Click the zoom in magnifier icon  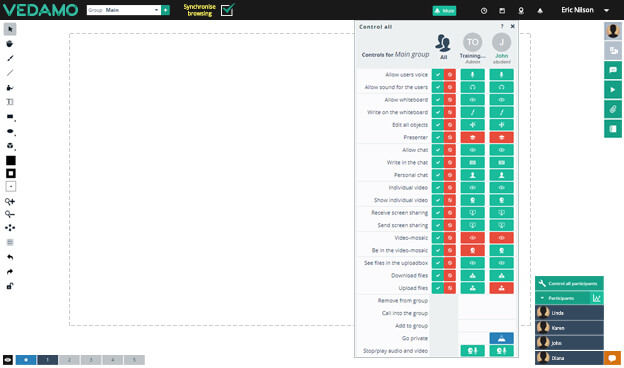(x=10, y=201)
